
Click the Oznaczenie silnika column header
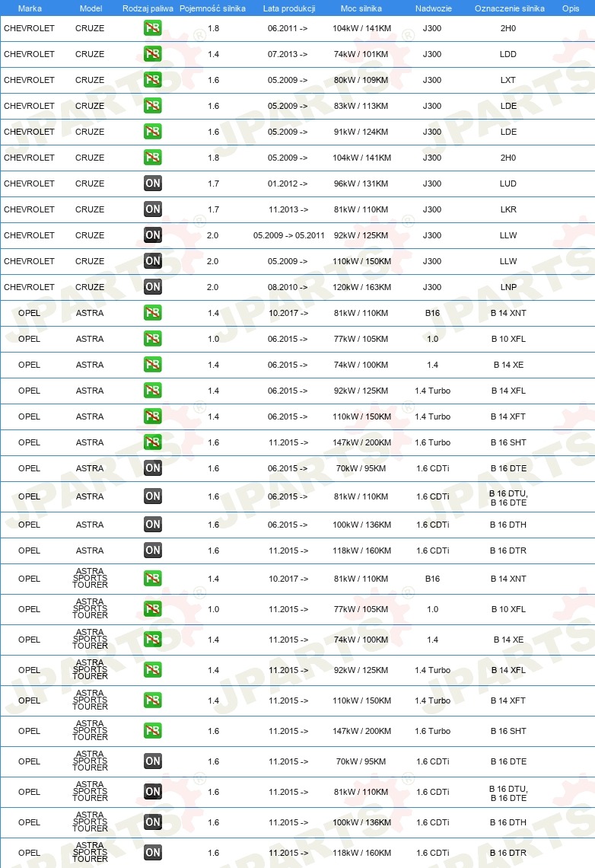pyautogui.click(x=509, y=8)
